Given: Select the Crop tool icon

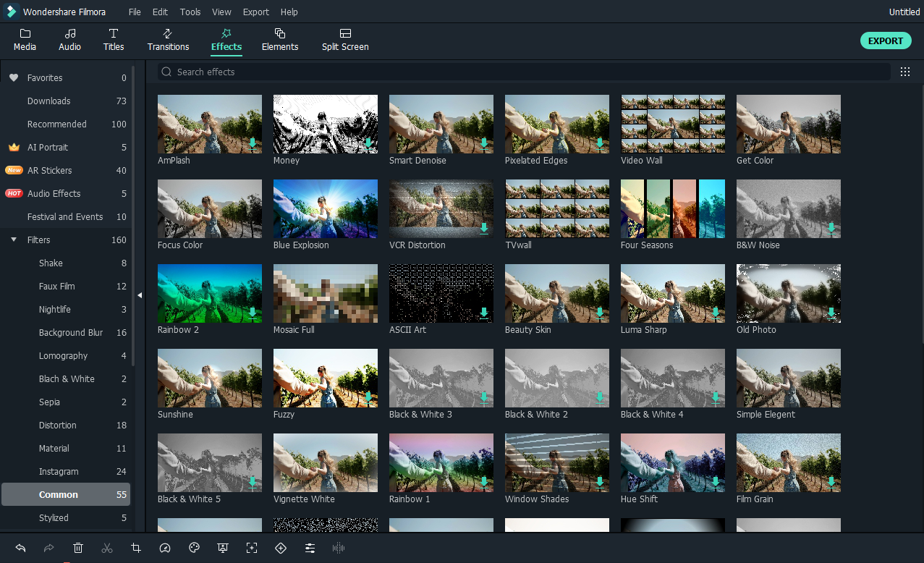Looking at the screenshot, I should tap(136, 548).
